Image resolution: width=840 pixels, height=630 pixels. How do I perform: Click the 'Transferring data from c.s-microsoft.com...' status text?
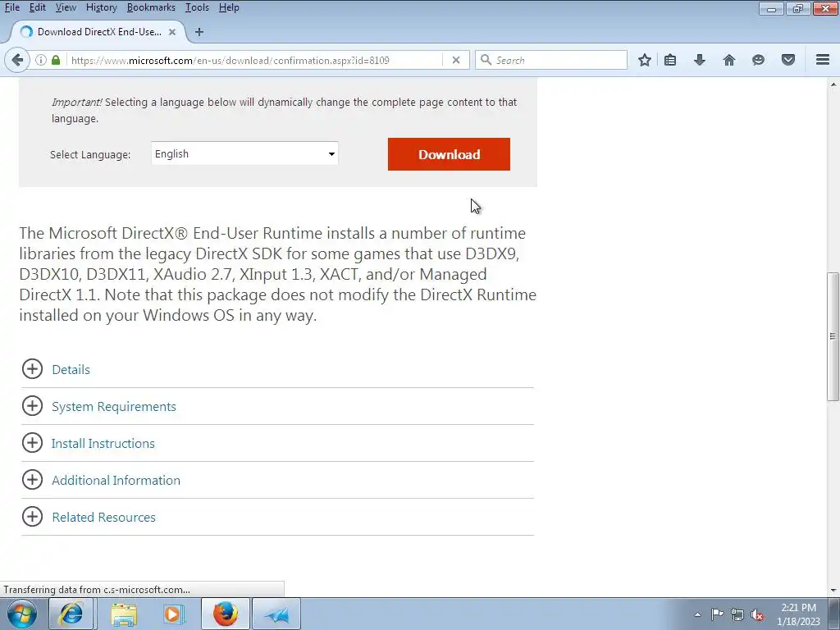(97, 589)
